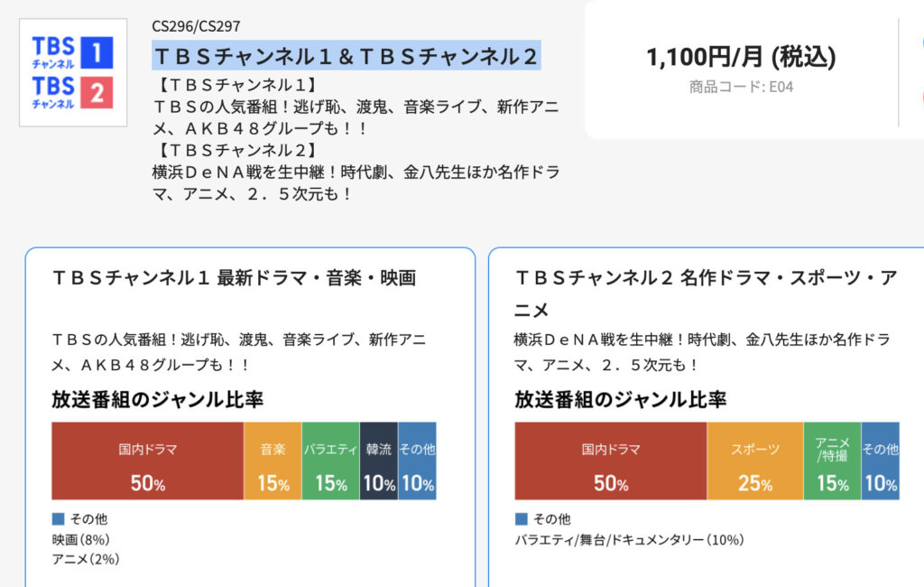The width and height of the screenshot is (924, 587).
Task: Click the TBS Channel 1 & 2 logo thumbnail
Action: (x=73, y=72)
